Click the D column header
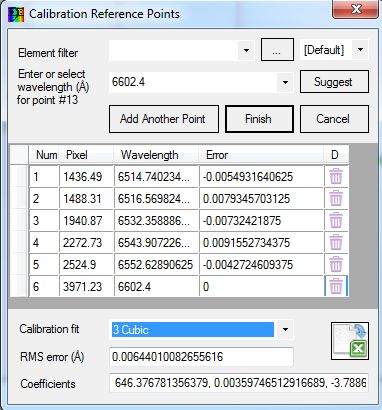The width and height of the screenshot is (382, 410). [336, 155]
